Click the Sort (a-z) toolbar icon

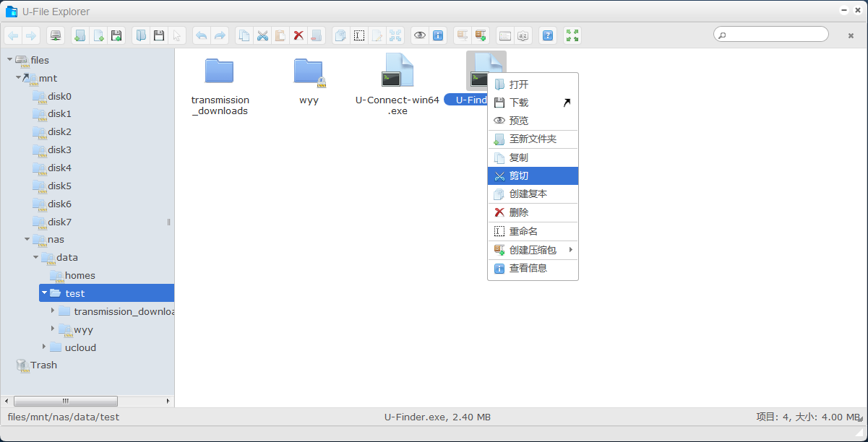coord(523,35)
